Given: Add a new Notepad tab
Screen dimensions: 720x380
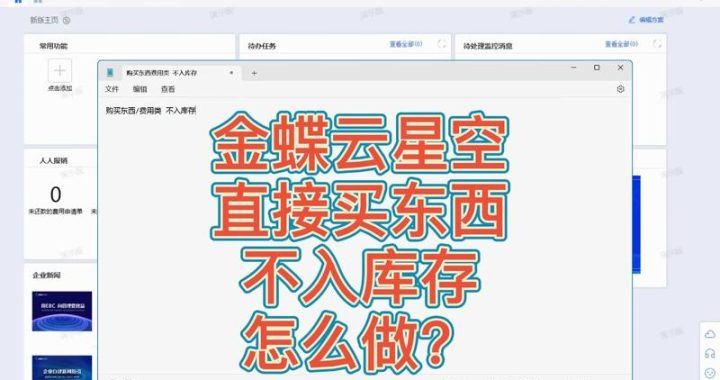Looking at the screenshot, I should pos(254,73).
